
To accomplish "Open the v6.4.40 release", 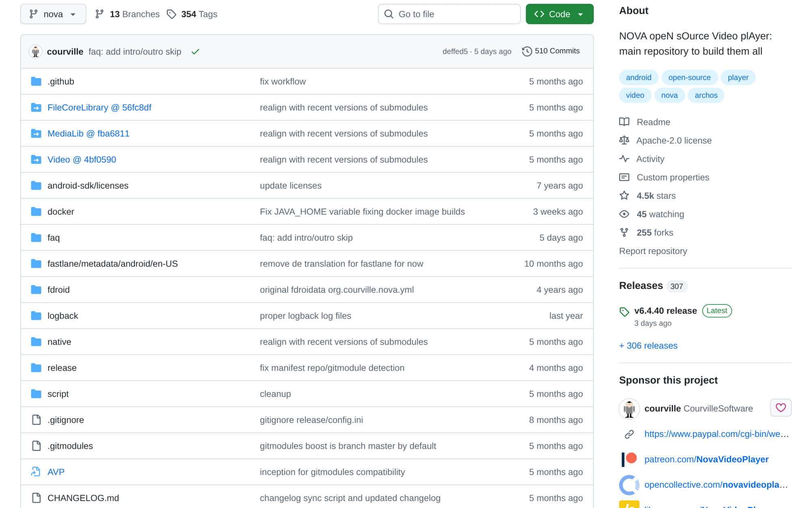I will [665, 311].
